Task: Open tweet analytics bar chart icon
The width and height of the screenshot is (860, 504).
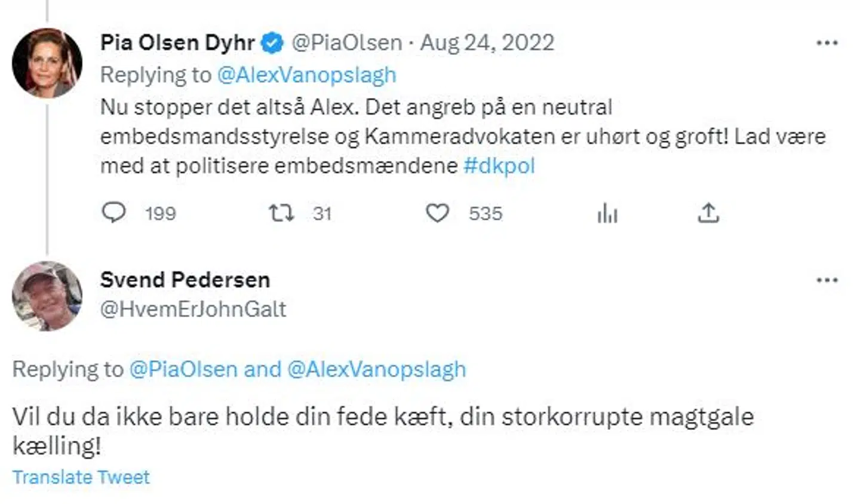Action: (x=607, y=213)
